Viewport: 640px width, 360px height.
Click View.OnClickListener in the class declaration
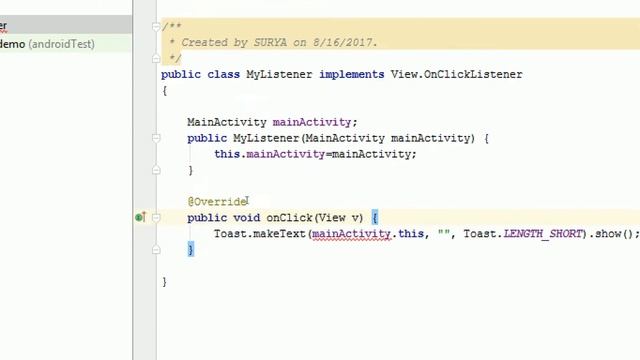point(456,75)
